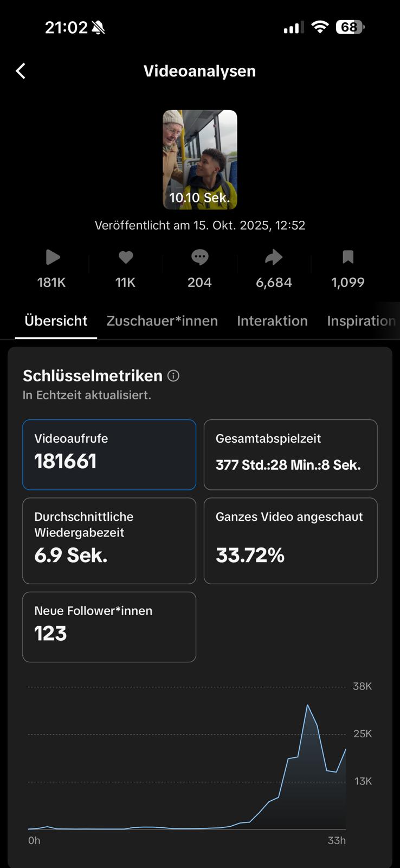This screenshot has width=400, height=868.
Task: Select the Gesamtabspielzeit metric card
Action: 291,455
